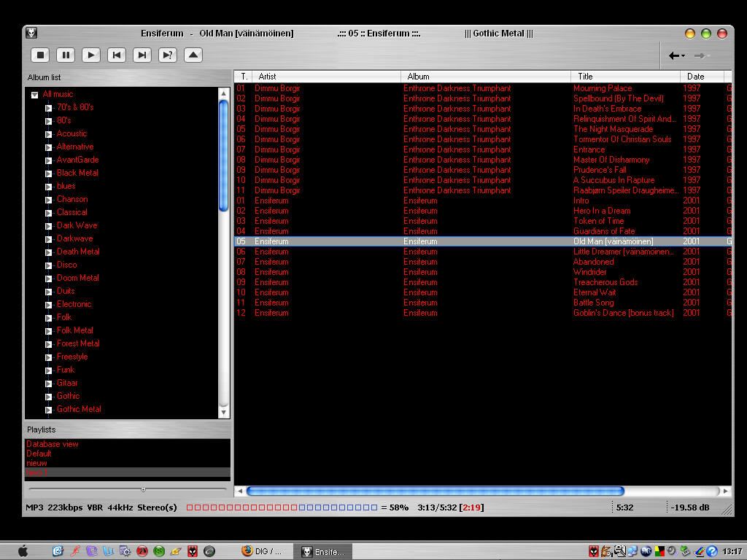Image resolution: width=747 pixels, height=560 pixels.
Task: Select the track Treacherous Gods
Action: click(605, 282)
